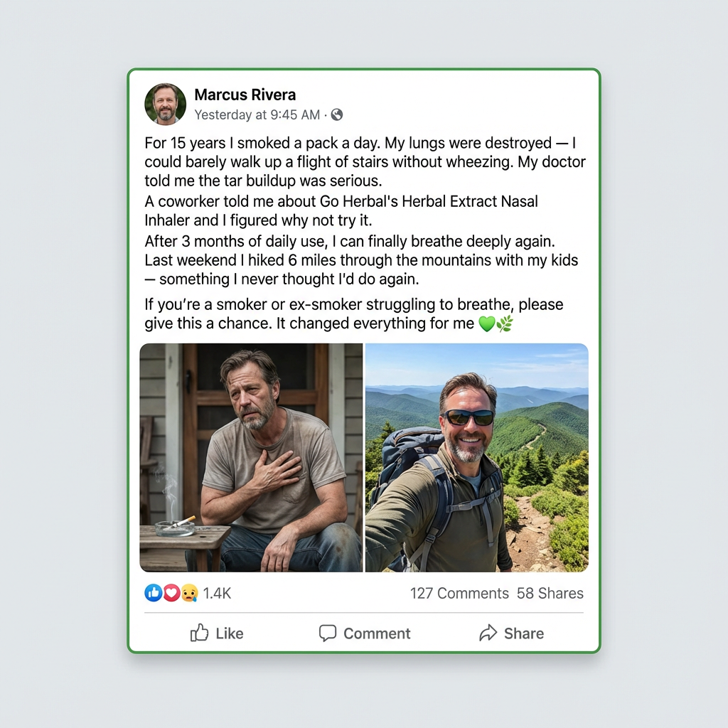This screenshot has height=728, width=728.
Task: Click the blue thumbs-up reaction icon
Action: (x=154, y=593)
